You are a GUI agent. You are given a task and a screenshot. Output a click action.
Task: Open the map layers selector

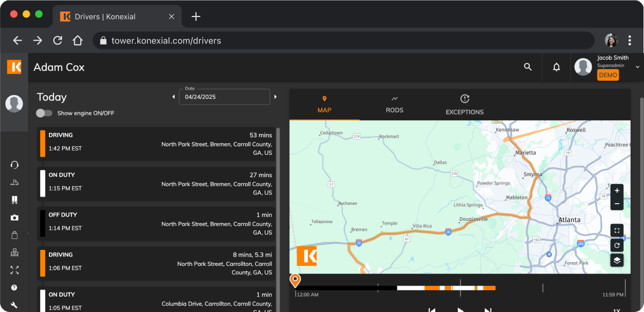pos(617,260)
